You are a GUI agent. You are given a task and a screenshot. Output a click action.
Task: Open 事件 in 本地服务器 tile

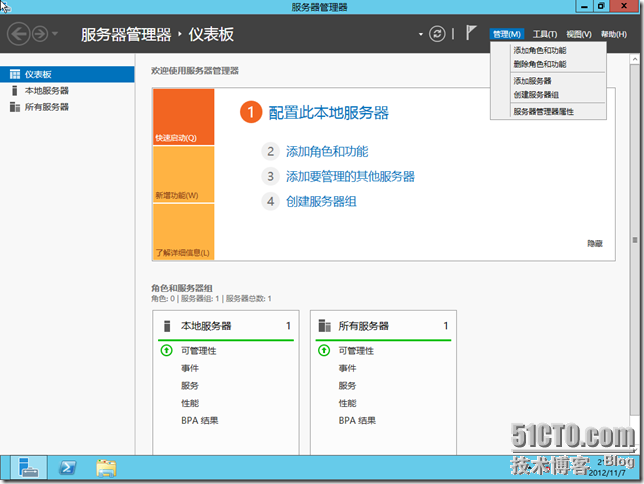coord(190,368)
